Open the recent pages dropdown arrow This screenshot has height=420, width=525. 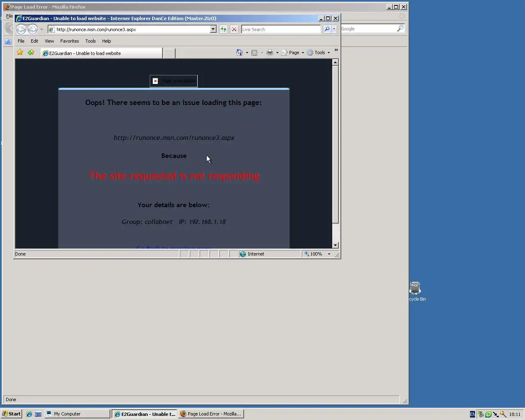point(41,30)
